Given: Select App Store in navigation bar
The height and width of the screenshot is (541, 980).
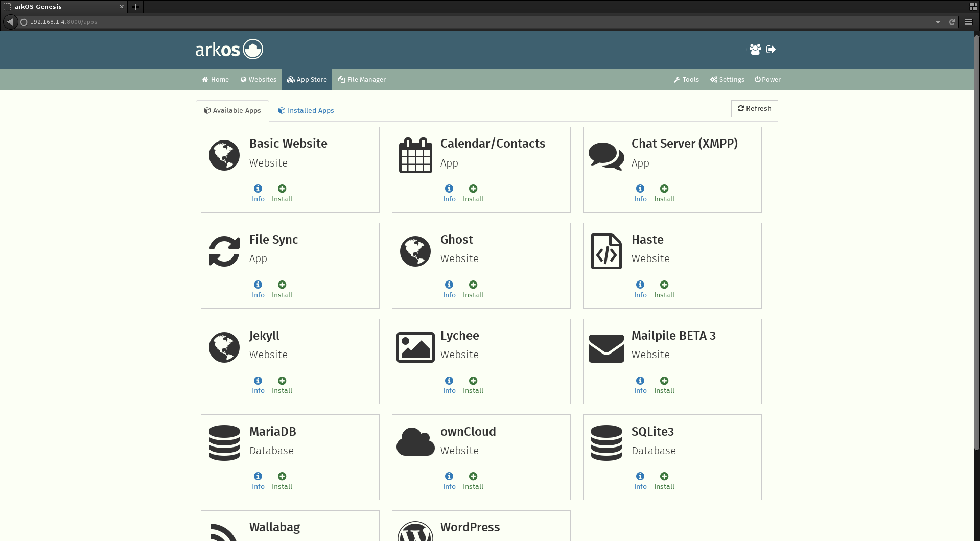Looking at the screenshot, I should coord(307,80).
